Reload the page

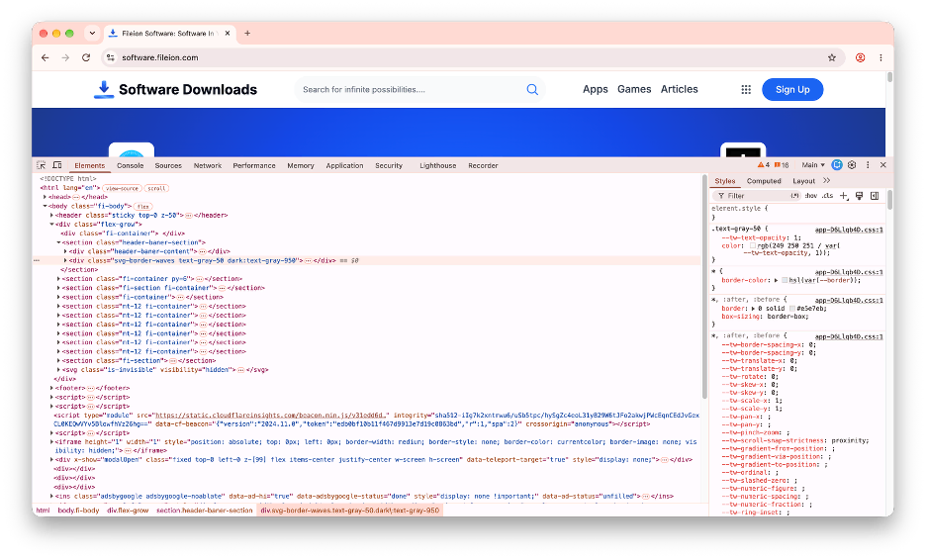(x=86, y=57)
